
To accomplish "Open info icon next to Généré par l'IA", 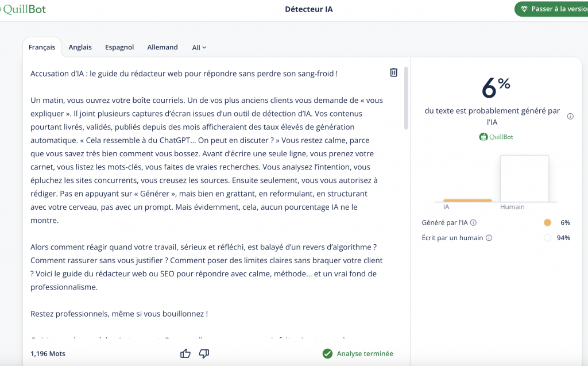I will pos(473,222).
